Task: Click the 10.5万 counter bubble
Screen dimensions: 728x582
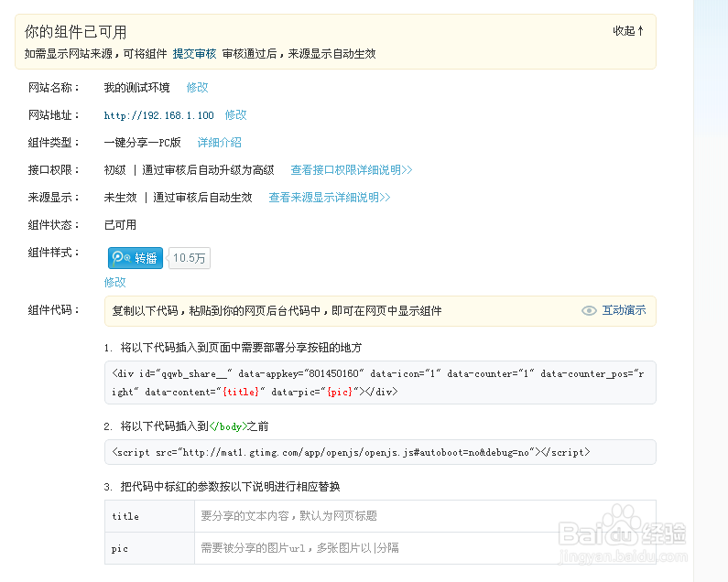Action: click(189, 258)
